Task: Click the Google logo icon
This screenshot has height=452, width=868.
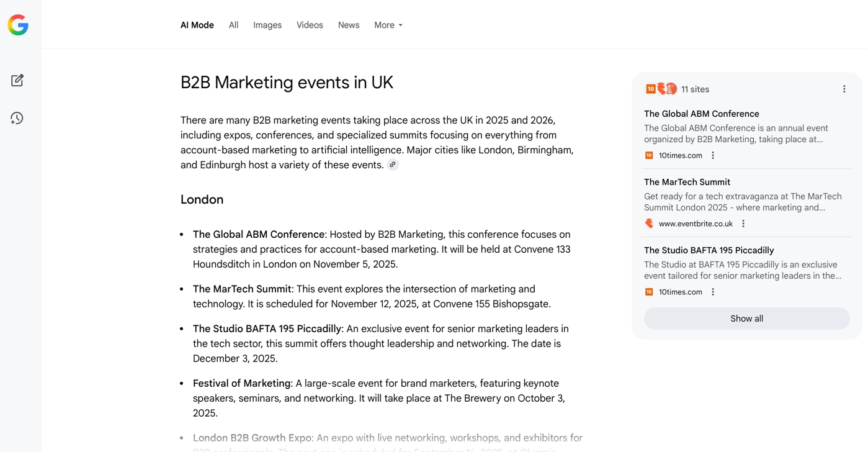Action: point(18,25)
